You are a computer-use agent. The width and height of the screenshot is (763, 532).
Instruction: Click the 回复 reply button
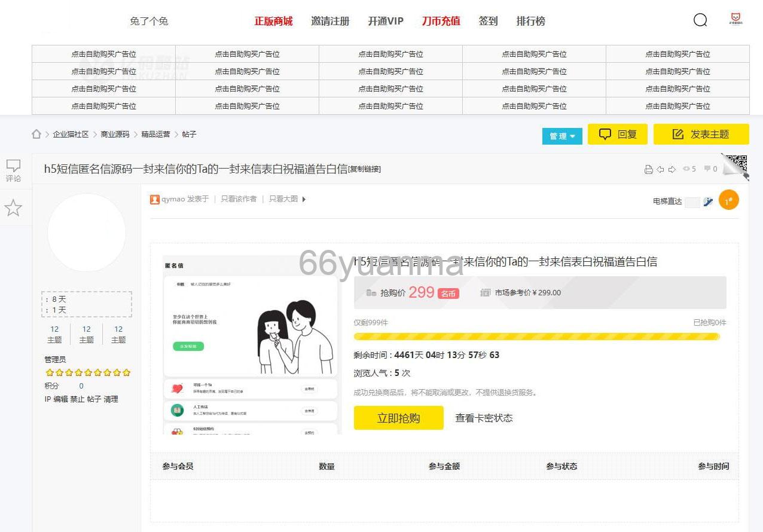point(616,134)
